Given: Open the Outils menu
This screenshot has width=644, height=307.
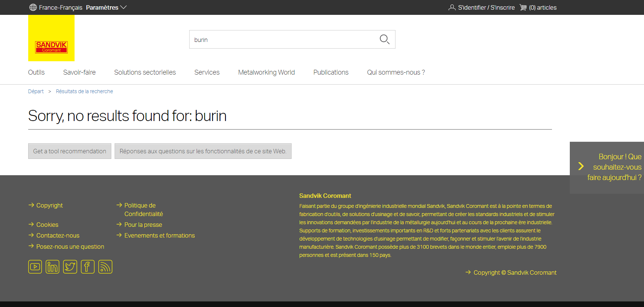Looking at the screenshot, I should coord(36,72).
